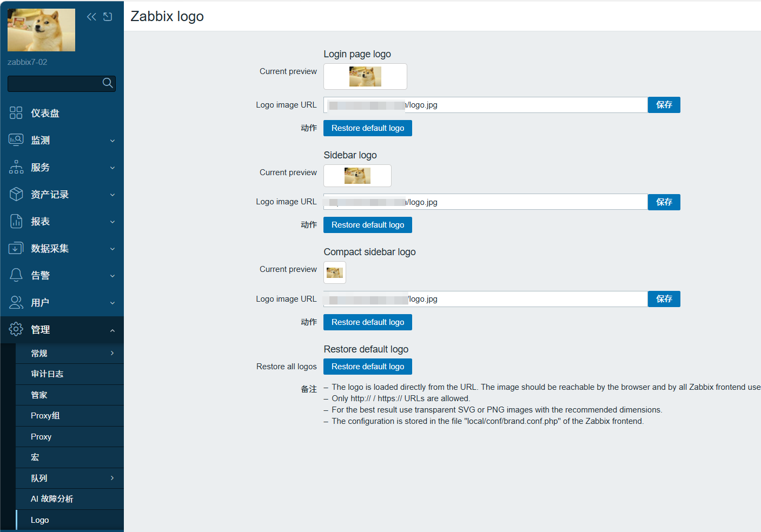The width and height of the screenshot is (761, 532).
Task: Click the 监测 monitoring icon
Action: click(16, 139)
